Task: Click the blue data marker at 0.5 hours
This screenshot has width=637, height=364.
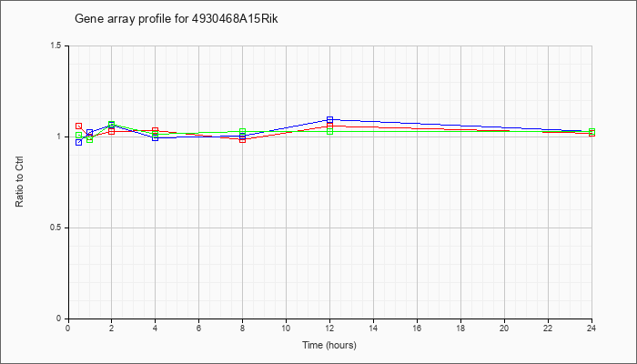Action: [x=79, y=142]
